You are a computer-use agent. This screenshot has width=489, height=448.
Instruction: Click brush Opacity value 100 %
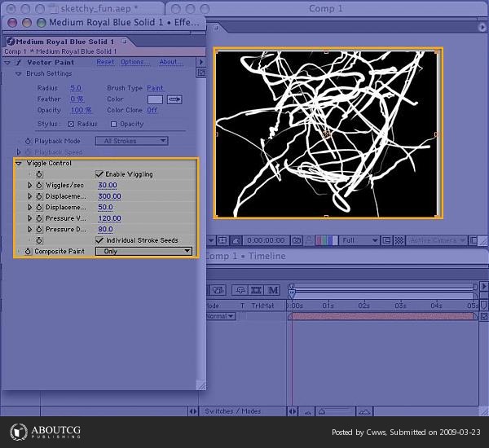click(81, 110)
